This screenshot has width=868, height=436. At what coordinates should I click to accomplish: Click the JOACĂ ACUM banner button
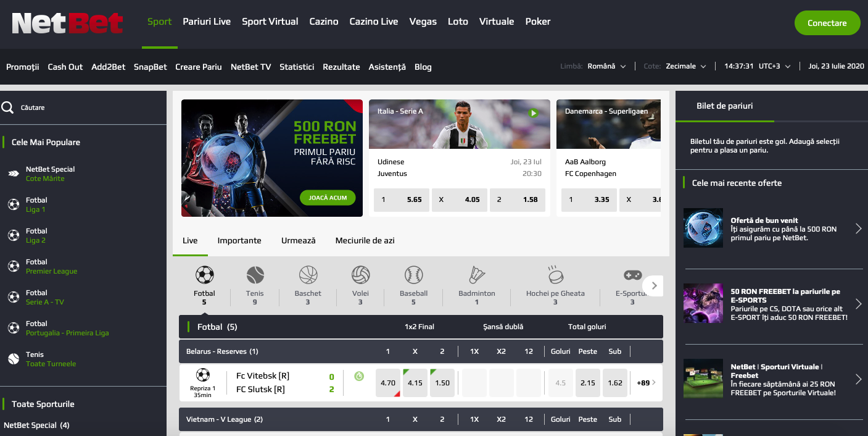tap(328, 198)
